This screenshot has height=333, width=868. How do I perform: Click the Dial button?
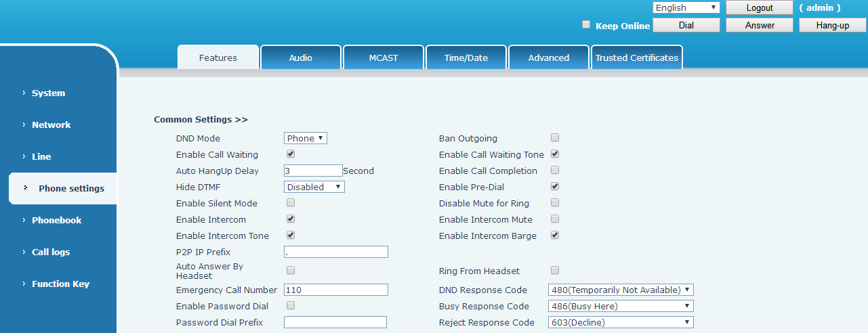pos(686,25)
